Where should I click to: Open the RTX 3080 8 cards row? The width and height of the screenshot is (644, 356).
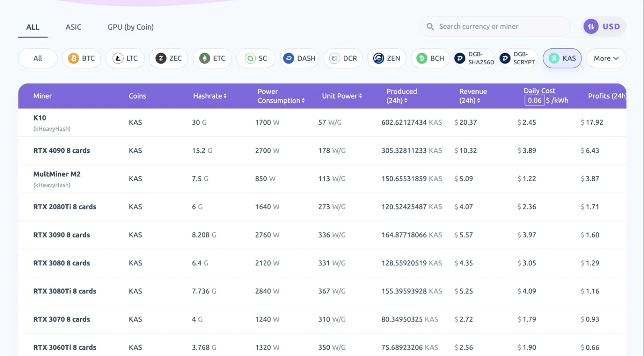tap(322, 263)
